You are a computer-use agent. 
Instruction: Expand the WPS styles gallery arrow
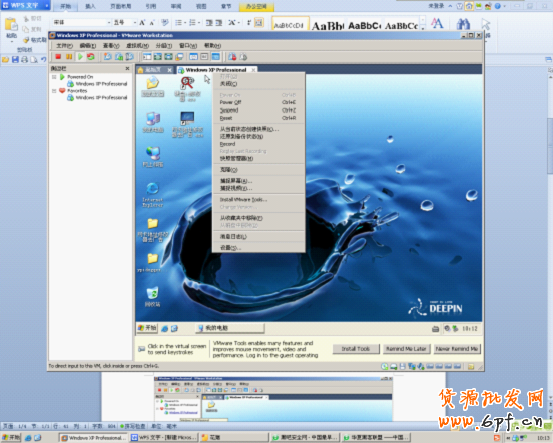coord(423,28)
